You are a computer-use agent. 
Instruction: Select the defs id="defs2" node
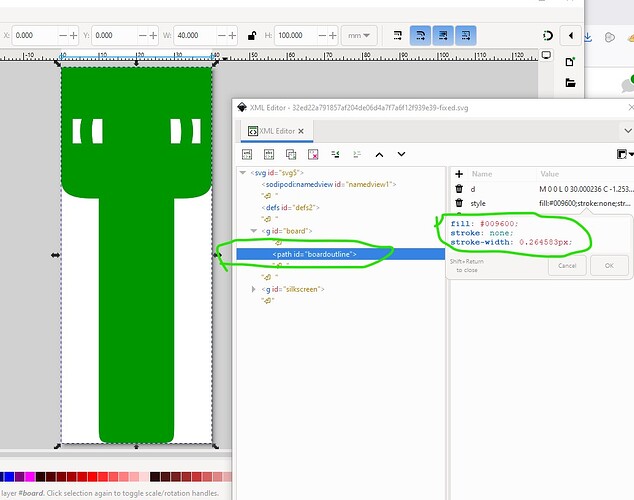tap(290, 207)
